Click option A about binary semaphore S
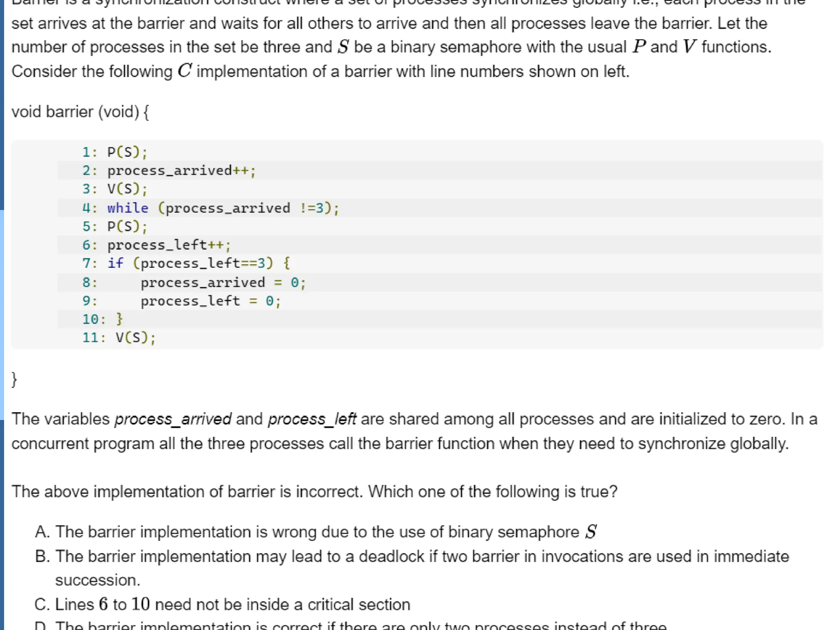Viewport: 840px width, 630px height. click(315, 532)
